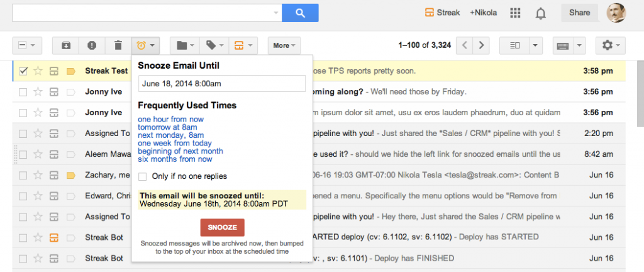Open the notifications bell
Screen dimensions: 644x272
pos(541,13)
